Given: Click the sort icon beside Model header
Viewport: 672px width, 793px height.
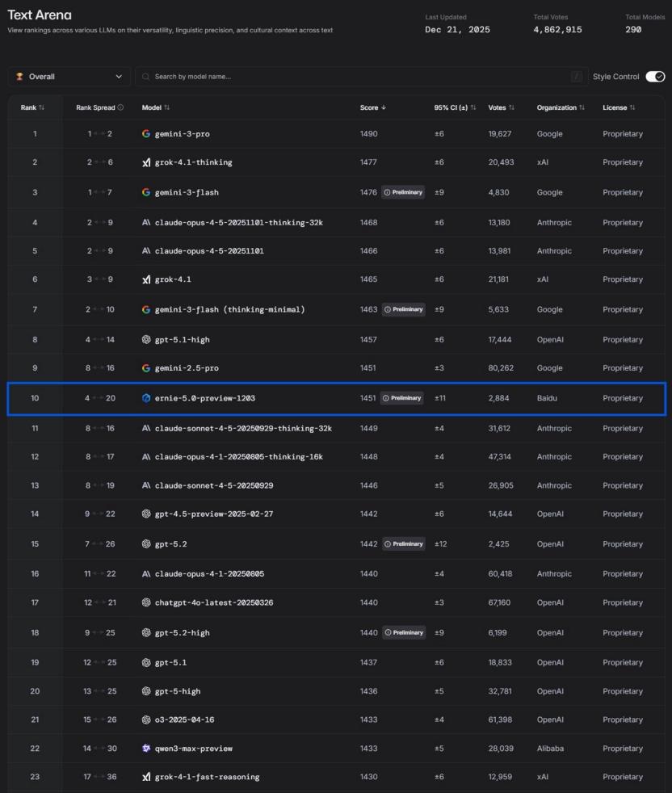Looking at the screenshot, I should tap(167, 107).
